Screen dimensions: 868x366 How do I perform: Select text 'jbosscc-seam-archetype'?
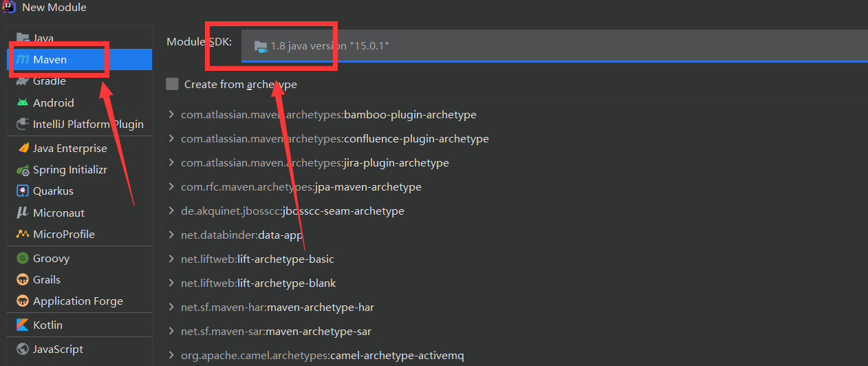(343, 211)
